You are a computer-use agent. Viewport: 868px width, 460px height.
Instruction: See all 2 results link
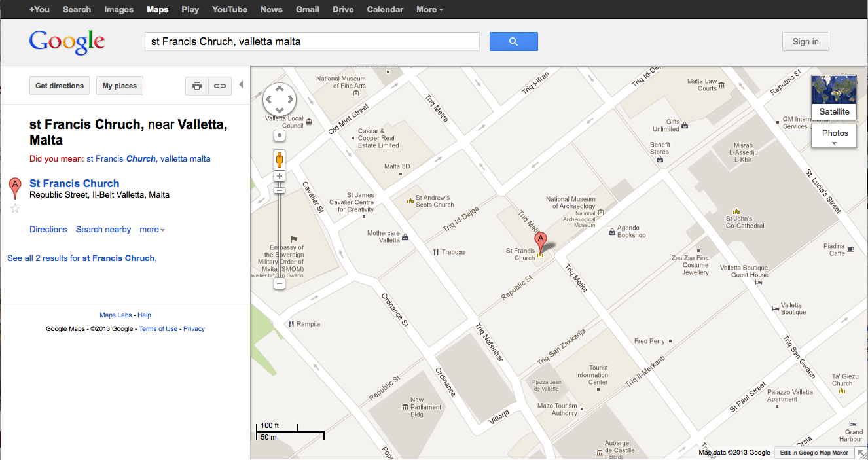(82, 258)
